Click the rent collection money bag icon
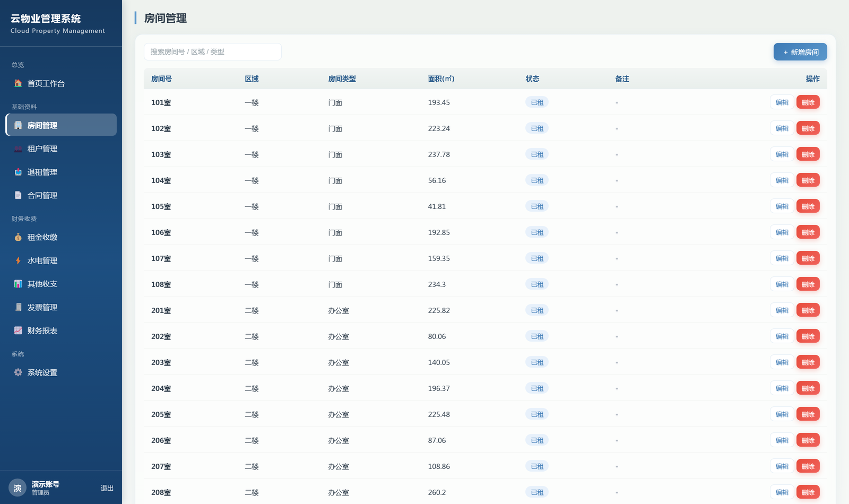This screenshot has width=849, height=504. pos(18,237)
